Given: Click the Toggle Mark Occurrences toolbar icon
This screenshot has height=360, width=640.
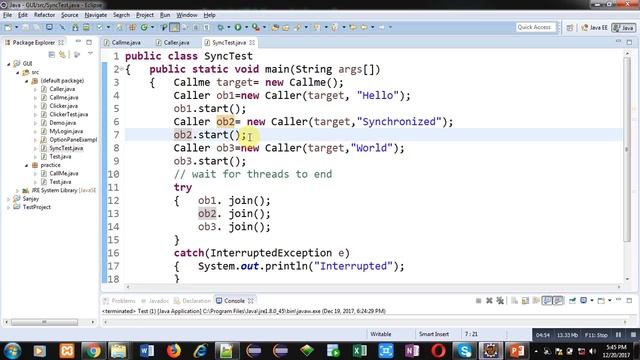Looking at the screenshot, I should pyautogui.click(x=175, y=27).
